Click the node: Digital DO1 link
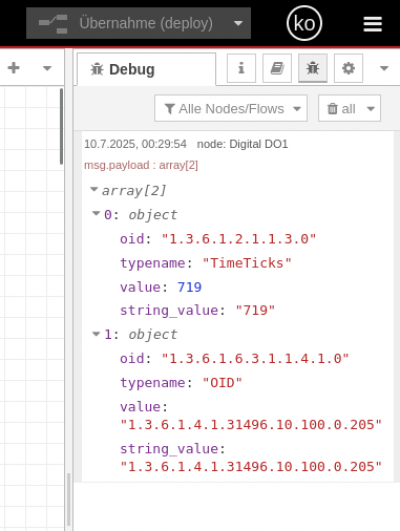The width and height of the screenshot is (400, 531). tap(243, 144)
